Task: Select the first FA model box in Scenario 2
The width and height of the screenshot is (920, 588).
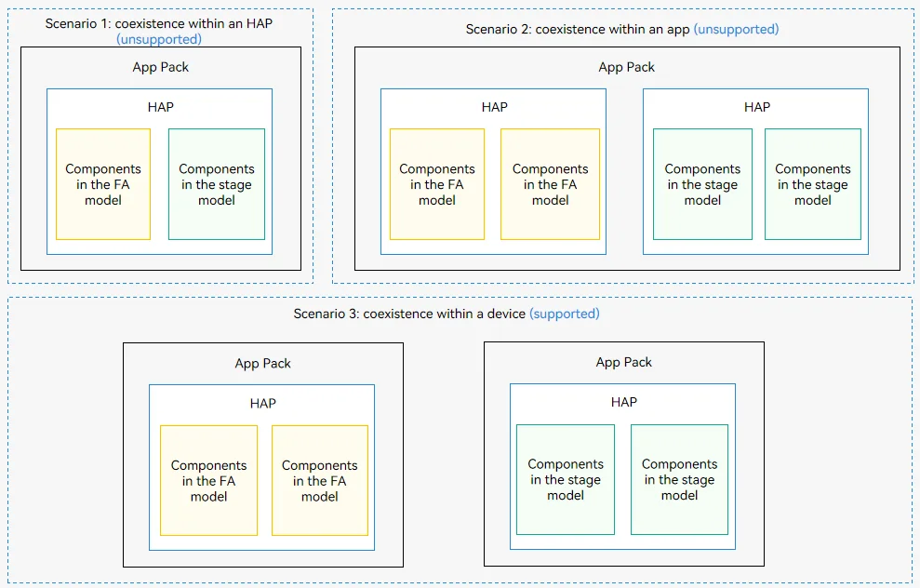Action: pyautogui.click(x=437, y=184)
